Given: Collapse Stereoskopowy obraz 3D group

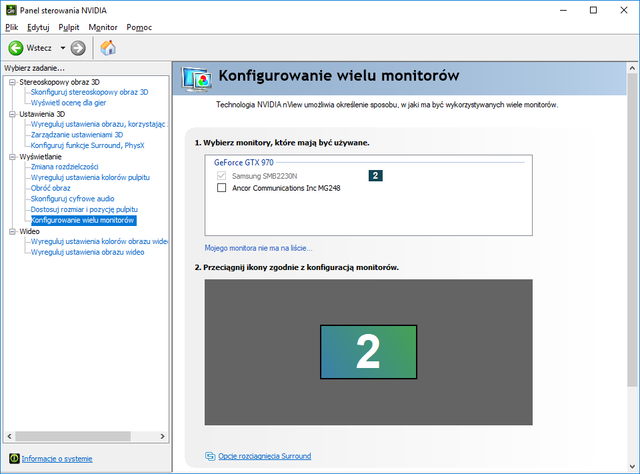Looking at the screenshot, I should [12, 82].
